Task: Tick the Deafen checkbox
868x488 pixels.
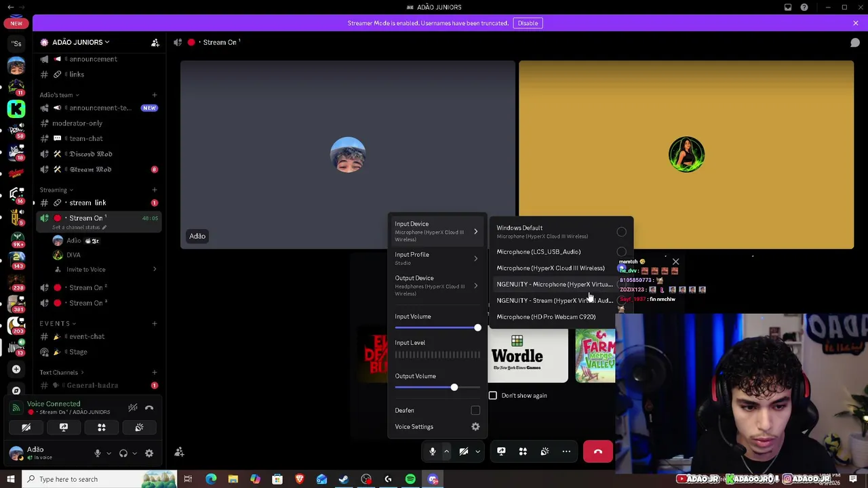Action: pyautogui.click(x=475, y=410)
